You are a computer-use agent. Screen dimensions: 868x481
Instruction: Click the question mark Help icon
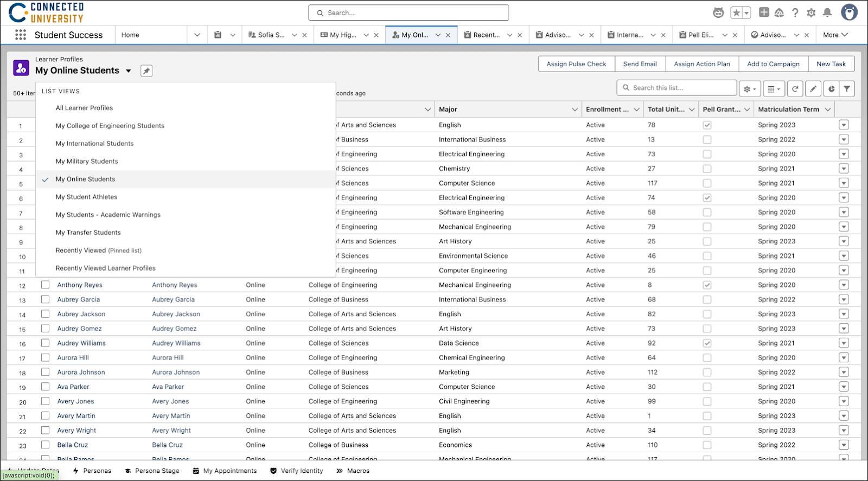[x=795, y=12]
